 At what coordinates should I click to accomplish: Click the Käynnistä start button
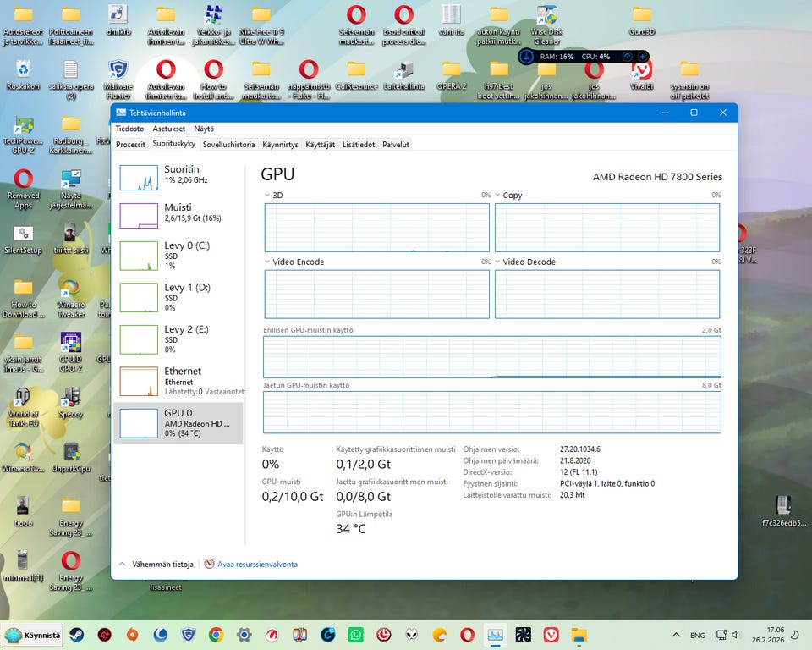(33, 635)
